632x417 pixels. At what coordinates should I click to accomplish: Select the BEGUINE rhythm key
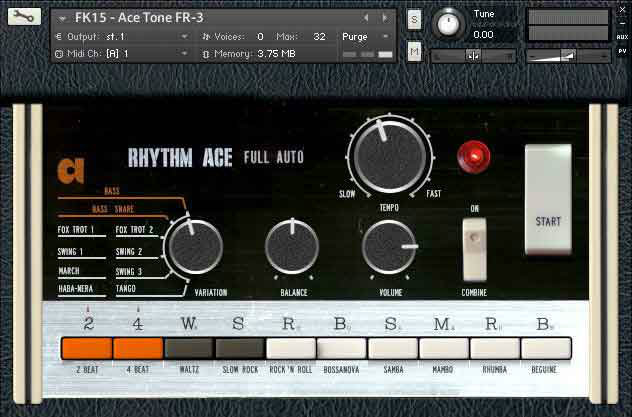[x=546, y=348]
